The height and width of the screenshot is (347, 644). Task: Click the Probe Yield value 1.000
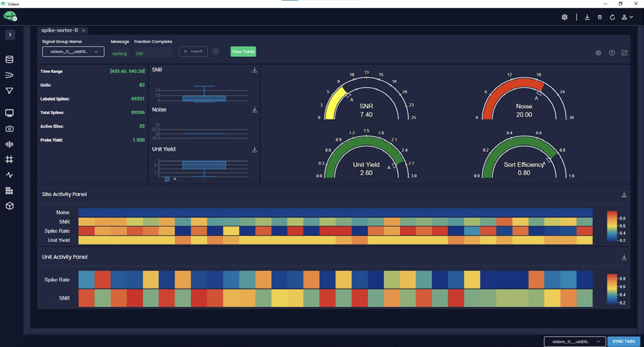pyautogui.click(x=138, y=140)
